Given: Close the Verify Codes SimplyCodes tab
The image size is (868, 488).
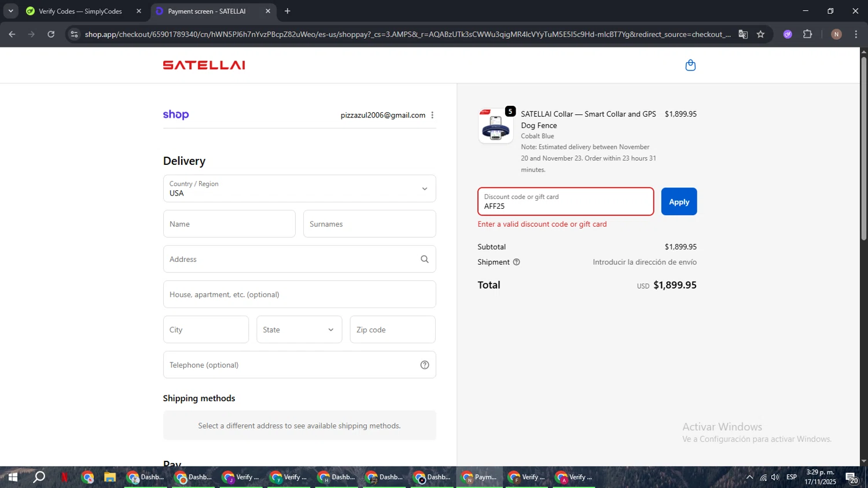Looking at the screenshot, I should pos(139,11).
